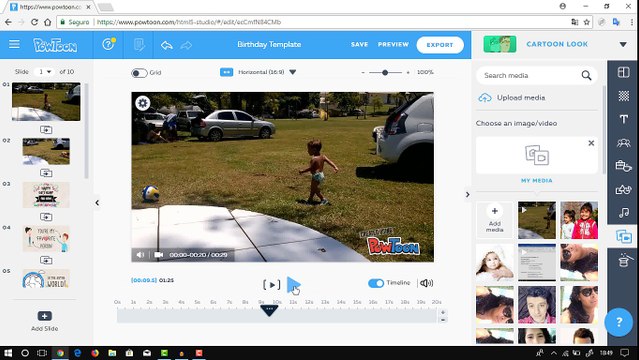Click Upload media link
This screenshot has height=360, width=639.
point(521,98)
